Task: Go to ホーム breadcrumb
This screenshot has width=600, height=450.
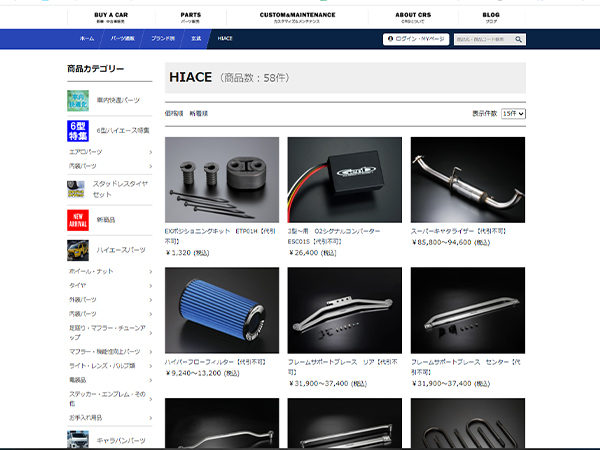Action: (87, 39)
